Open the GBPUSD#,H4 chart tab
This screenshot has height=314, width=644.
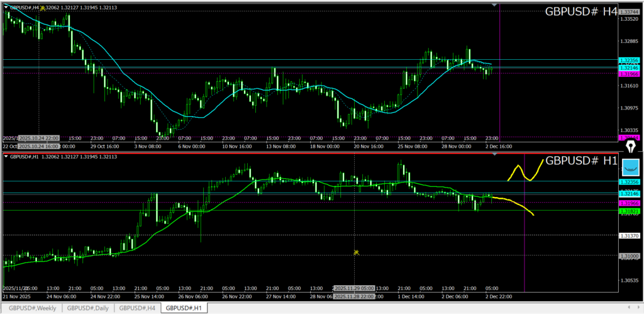[138, 308]
